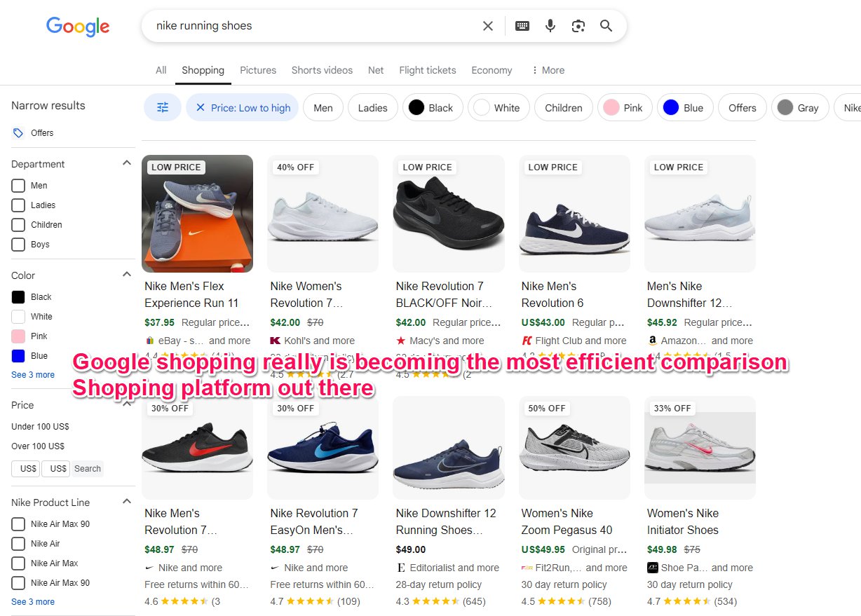861x616 pixels.
Task: Clear the search query with the X icon
Action: [488, 26]
